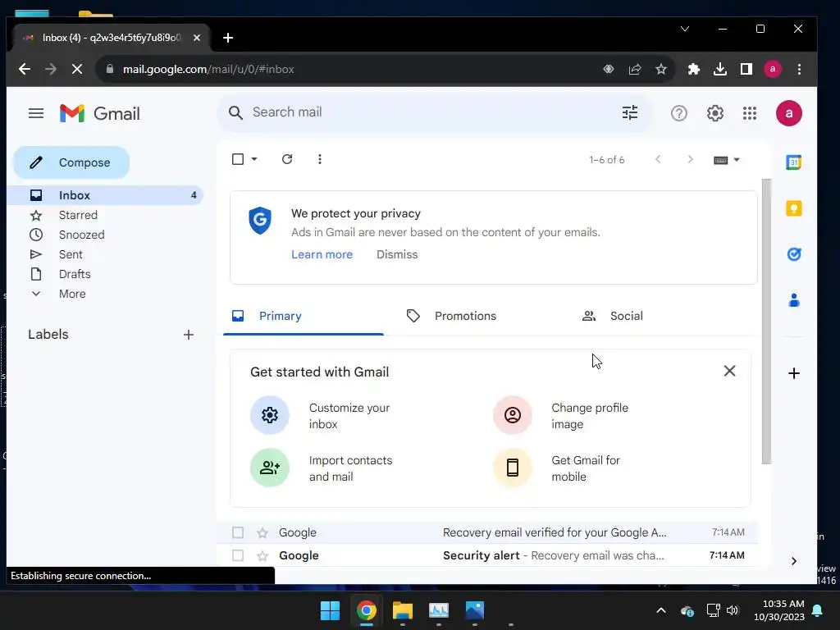Expand More in the left sidebar
This screenshot has width=840, height=630.
(72, 294)
